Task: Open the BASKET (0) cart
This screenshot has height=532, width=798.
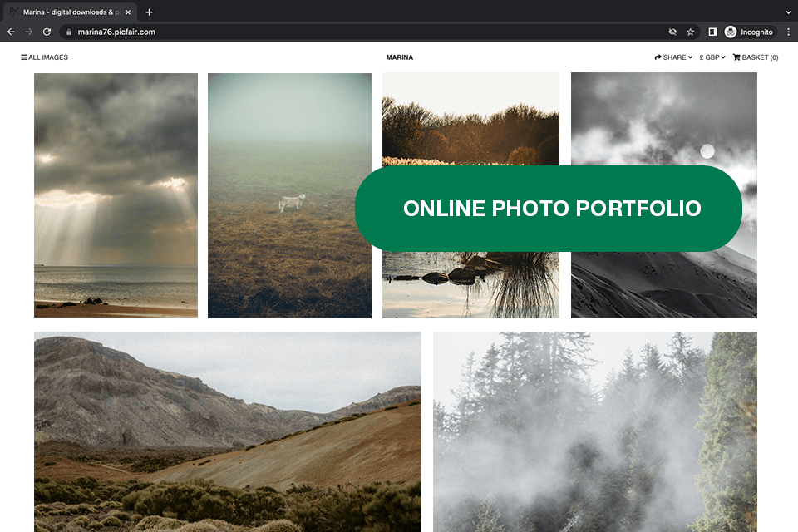Action: [x=756, y=57]
